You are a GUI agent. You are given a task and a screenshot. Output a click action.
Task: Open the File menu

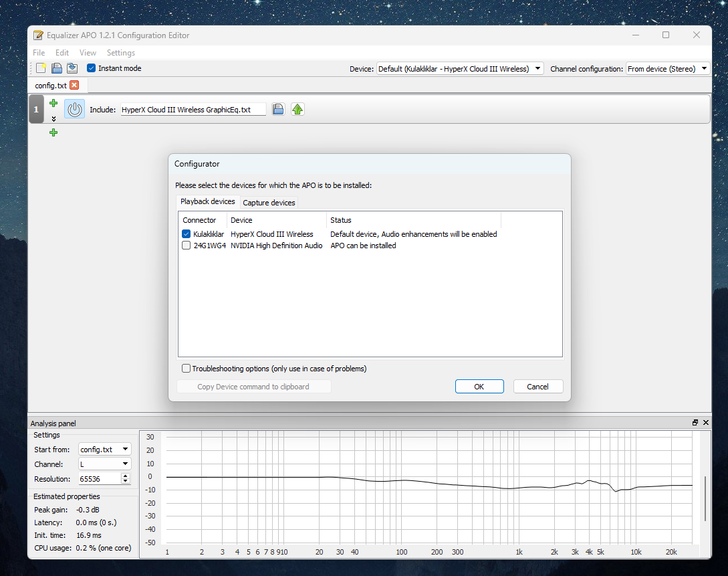pyautogui.click(x=39, y=52)
